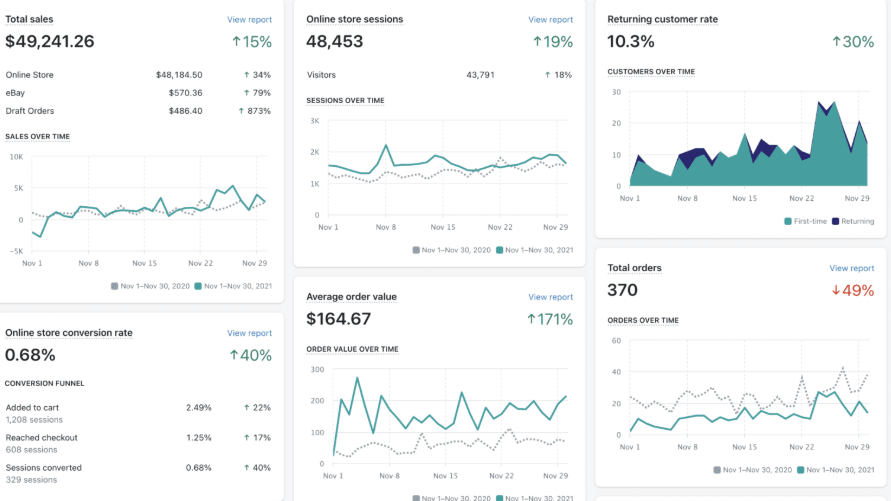Toggle 2020 legend dot in Sales over time
The height and width of the screenshot is (501, 891).
tap(115, 286)
